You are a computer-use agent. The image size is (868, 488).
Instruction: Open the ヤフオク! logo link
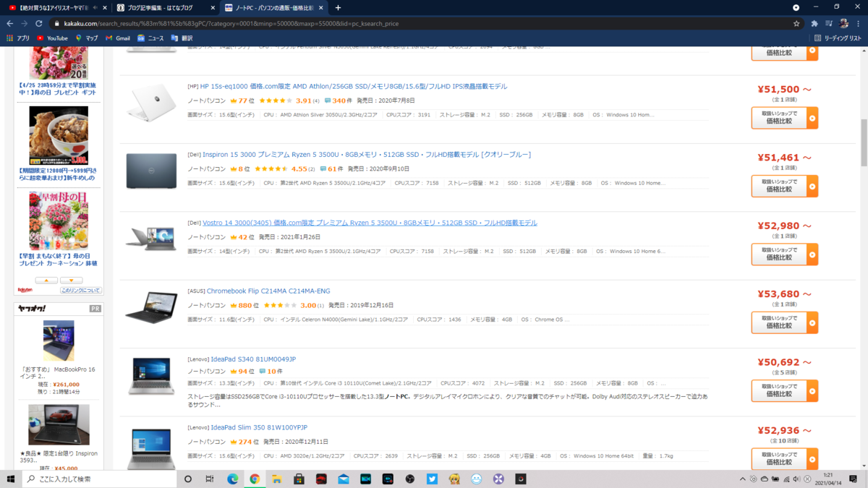(x=32, y=309)
